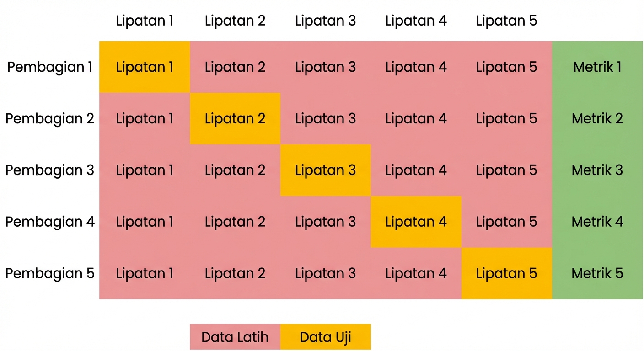The width and height of the screenshot is (644, 351).
Task: Click pink Lipatan 5 cell in Pembagian 1 row
Action: [x=506, y=67]
